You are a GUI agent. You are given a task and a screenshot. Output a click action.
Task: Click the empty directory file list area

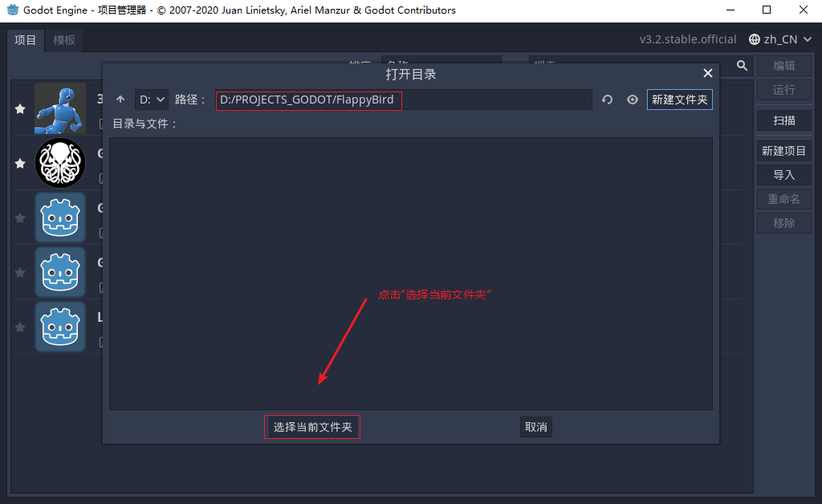click(411, 274)
